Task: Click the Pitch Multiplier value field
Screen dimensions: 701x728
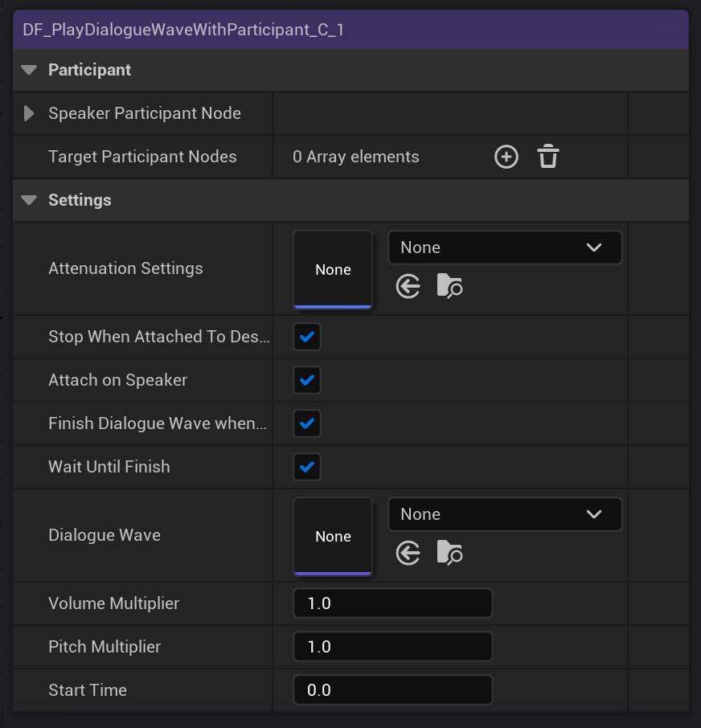Action: 392,647
